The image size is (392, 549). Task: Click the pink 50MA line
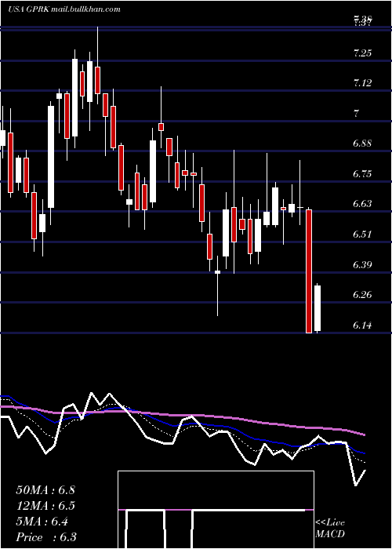tap(182, 416)
